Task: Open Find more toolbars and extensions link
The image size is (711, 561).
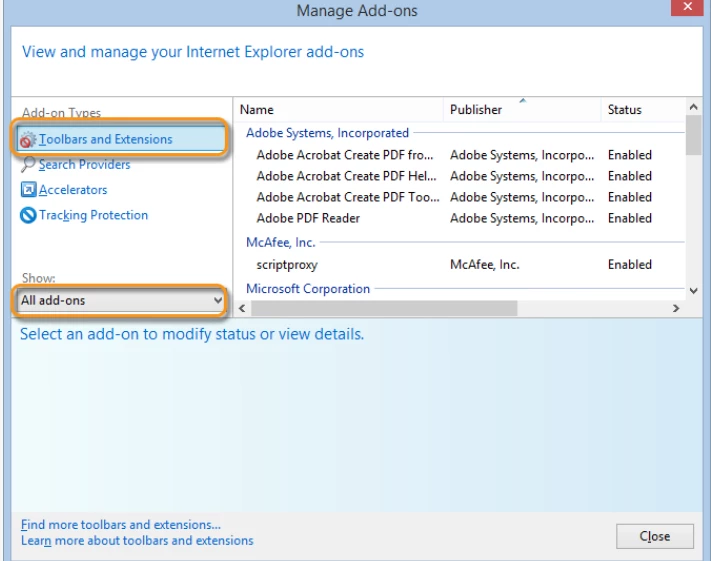Action: (x=121, y=525)
